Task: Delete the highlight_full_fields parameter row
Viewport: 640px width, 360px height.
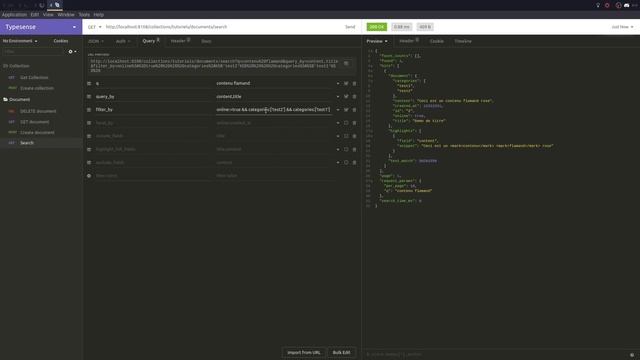Action: 354,149
